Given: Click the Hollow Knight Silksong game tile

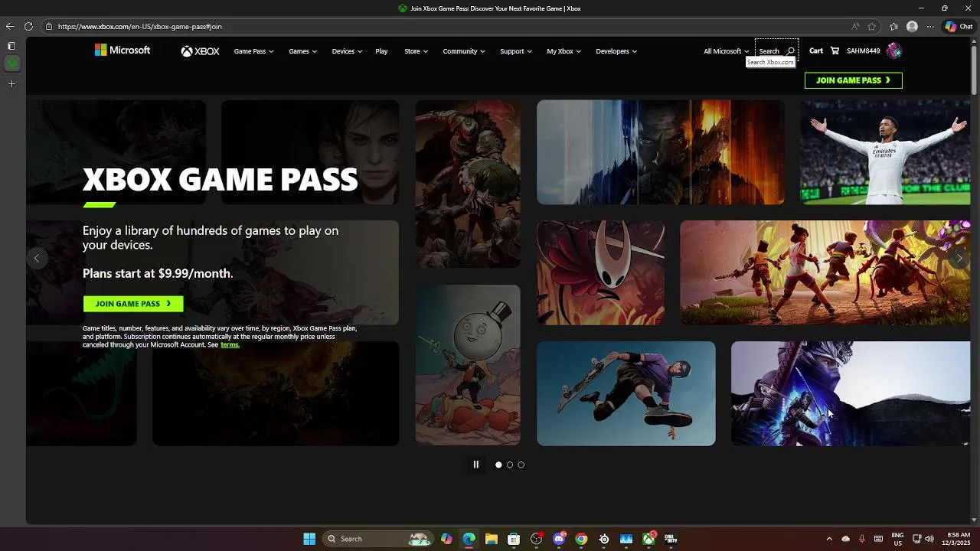Looking at the screenshot, I should 600,272.
